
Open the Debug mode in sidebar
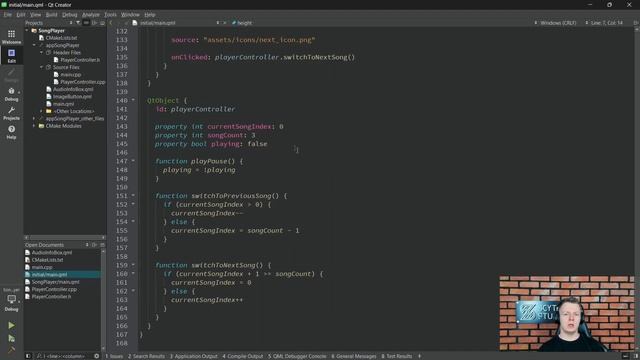[x=11, y=94]
